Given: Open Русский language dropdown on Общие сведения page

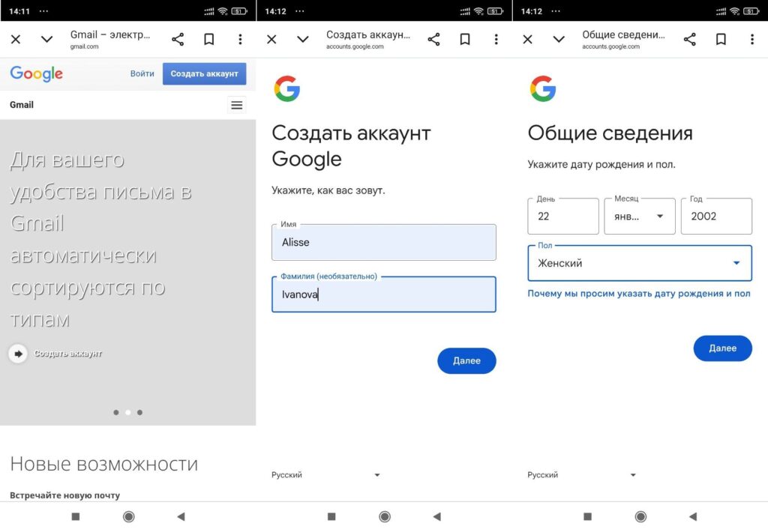Looking at the screenshot, I should [581, 475].
